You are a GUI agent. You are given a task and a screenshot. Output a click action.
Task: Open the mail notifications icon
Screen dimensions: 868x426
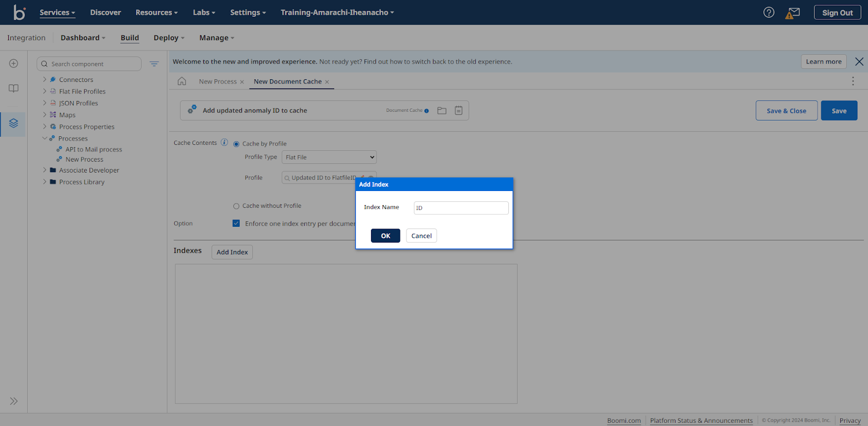tap(793, 12)
